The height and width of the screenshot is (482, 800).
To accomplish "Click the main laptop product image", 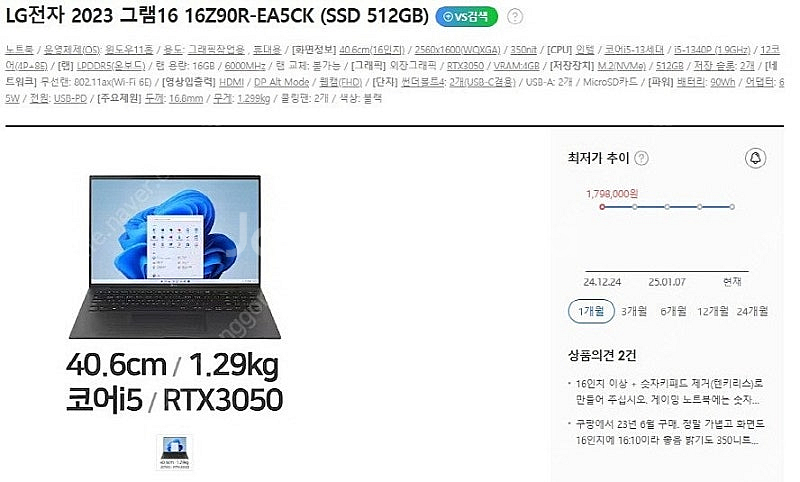I will pyautogui.click(x=174, y=257).
